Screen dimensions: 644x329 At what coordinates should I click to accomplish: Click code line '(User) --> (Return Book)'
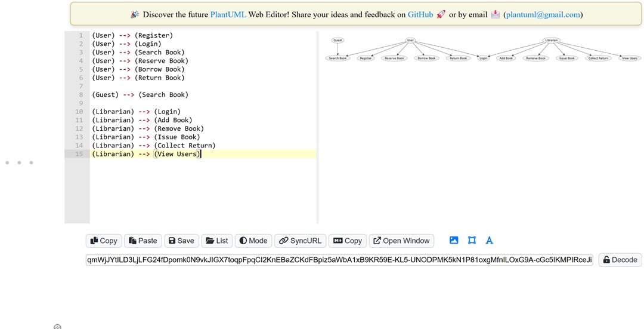click(x=138, y=78)
